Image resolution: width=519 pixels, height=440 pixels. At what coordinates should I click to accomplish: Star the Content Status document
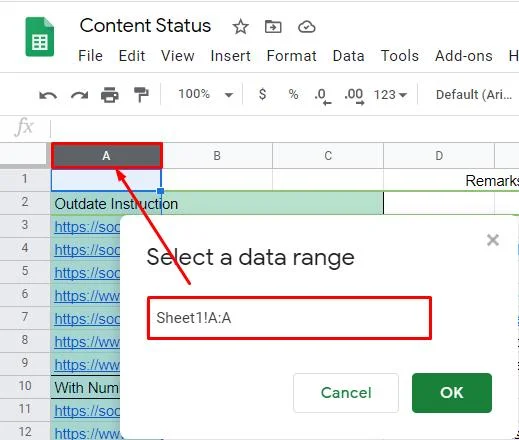240,27
